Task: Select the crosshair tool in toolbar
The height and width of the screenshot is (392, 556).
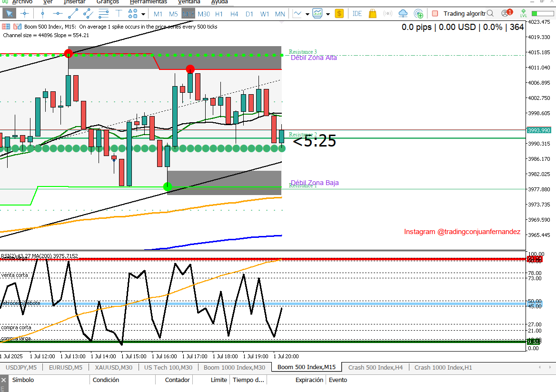Action: pos(24,14)
